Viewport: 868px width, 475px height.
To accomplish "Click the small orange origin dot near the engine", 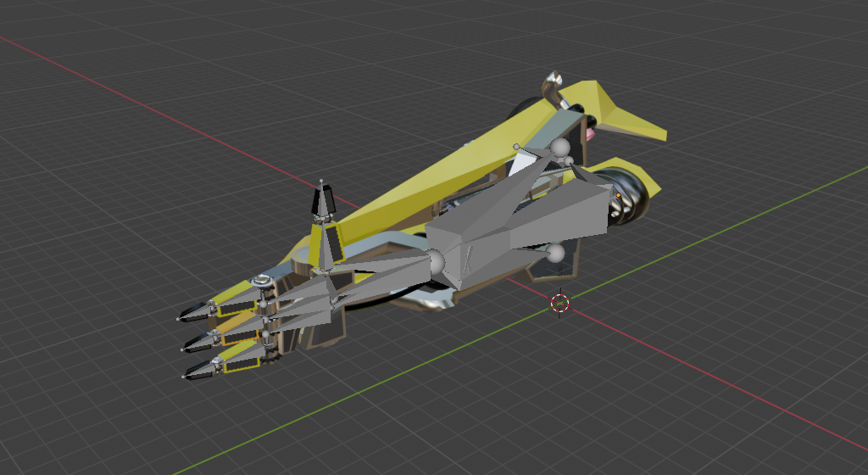I will (618, 195).
